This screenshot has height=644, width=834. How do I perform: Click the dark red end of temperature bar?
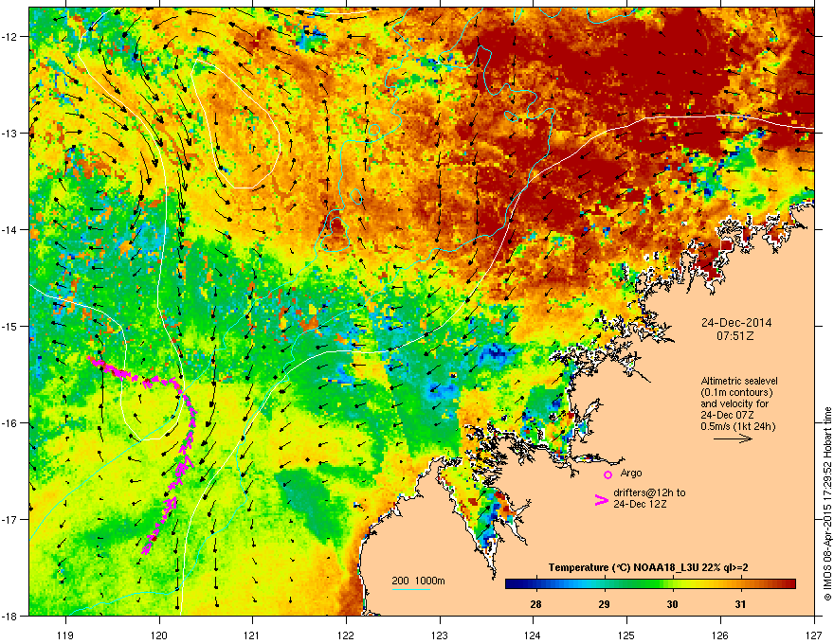click(x=791, y=584)
